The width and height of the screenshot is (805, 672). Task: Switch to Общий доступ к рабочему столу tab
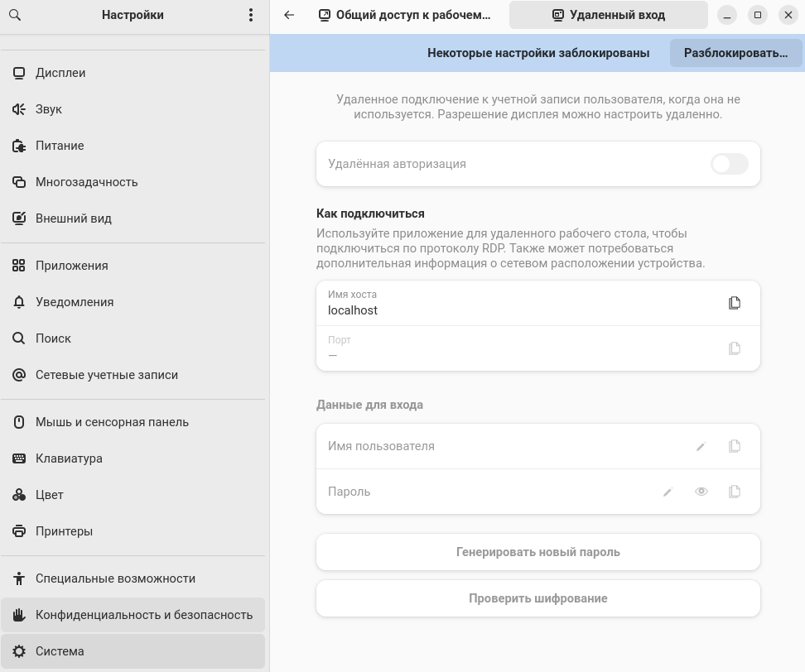click(405, 15)
